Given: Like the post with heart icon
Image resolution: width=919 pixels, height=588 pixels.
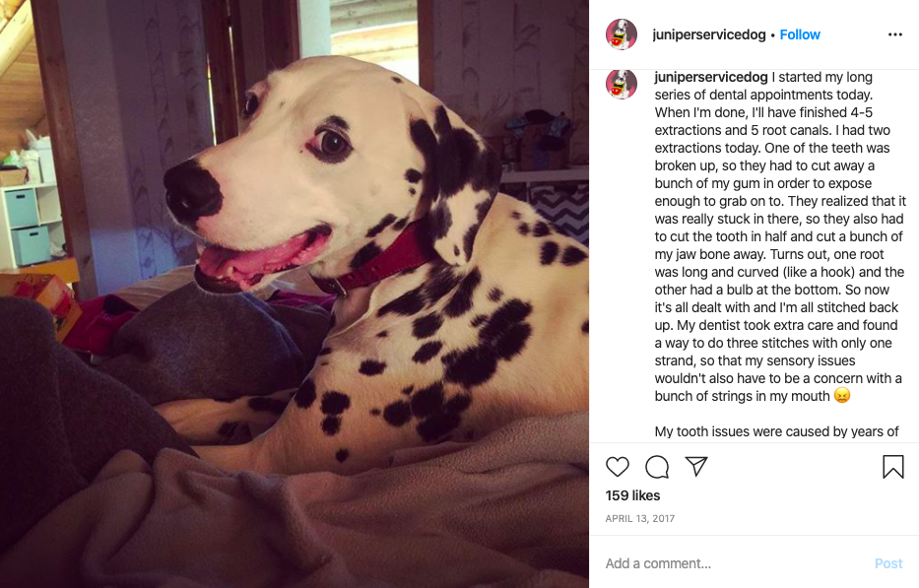Looking at the screenshot, I should tap(618, 467).
